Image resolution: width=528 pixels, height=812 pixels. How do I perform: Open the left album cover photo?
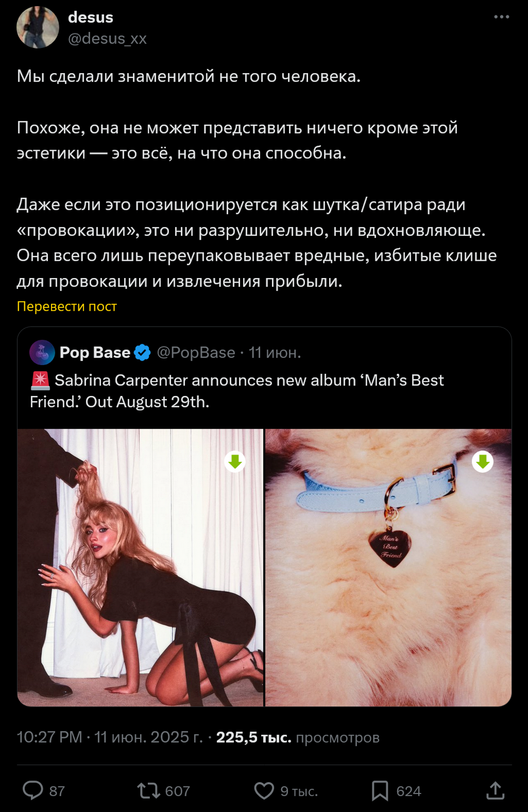point(140,567)
